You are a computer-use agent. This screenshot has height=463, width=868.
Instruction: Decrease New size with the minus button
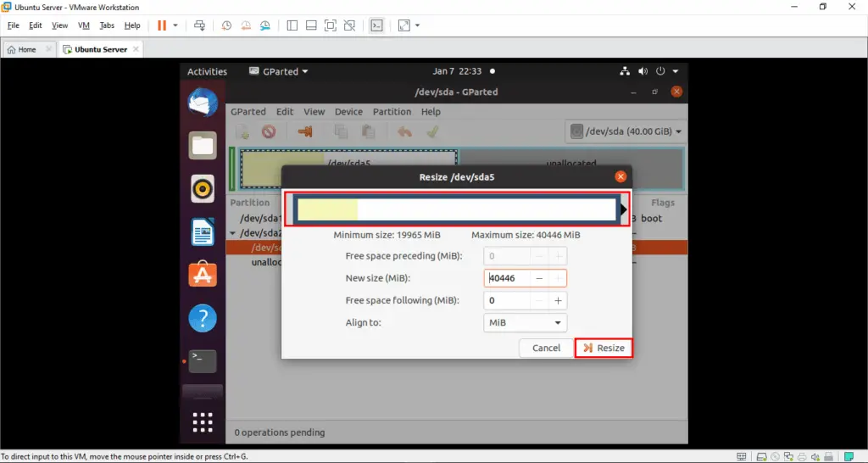539,278
